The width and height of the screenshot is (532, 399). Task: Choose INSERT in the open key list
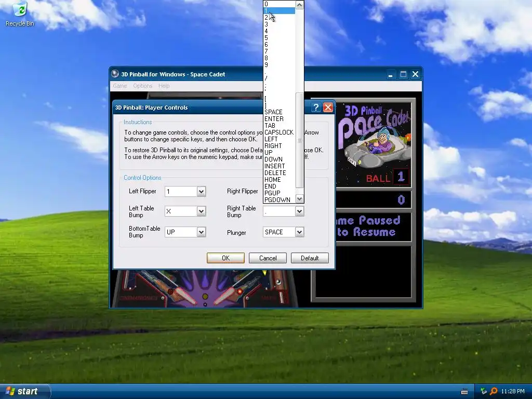tap(279, 166)
